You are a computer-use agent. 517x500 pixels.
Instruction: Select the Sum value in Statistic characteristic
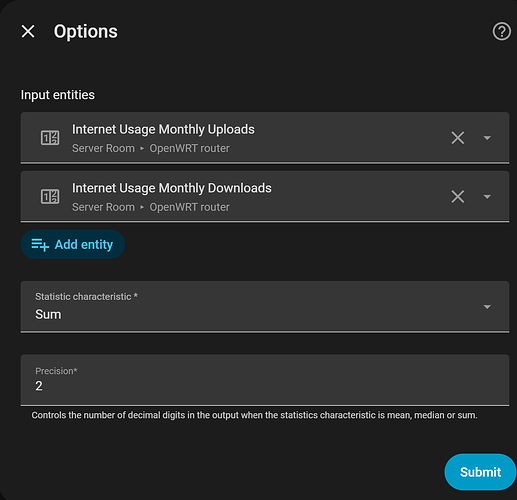click(48, 314)
